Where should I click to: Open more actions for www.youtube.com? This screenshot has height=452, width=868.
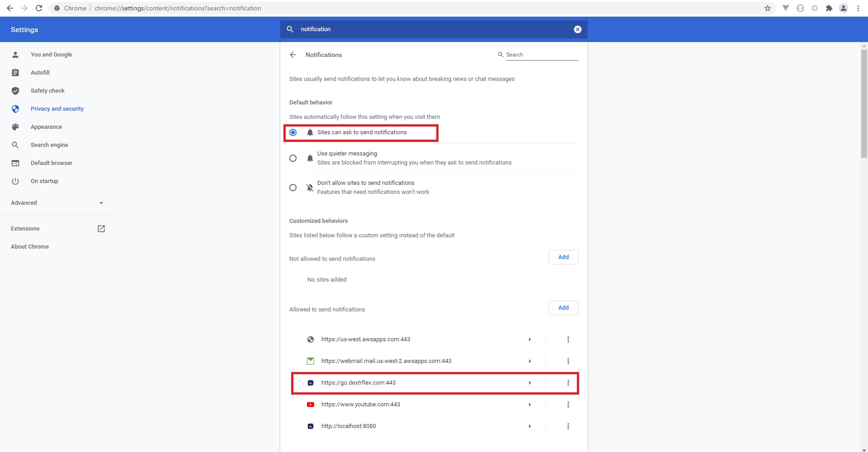click(568, 405)
